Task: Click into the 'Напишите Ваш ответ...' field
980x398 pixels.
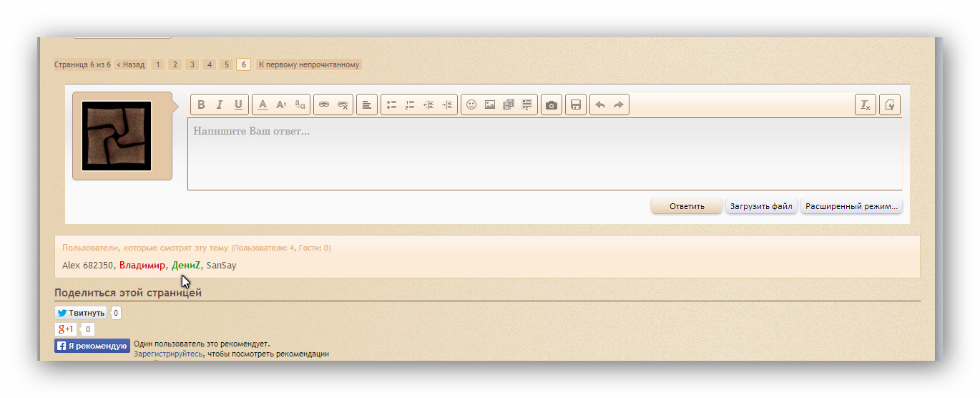Action: [x=544, y=154]
